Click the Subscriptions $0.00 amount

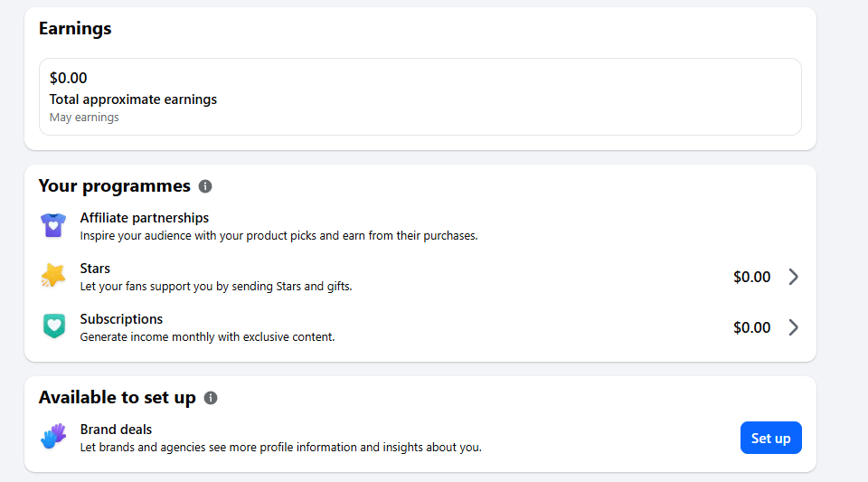coord(751,327)
